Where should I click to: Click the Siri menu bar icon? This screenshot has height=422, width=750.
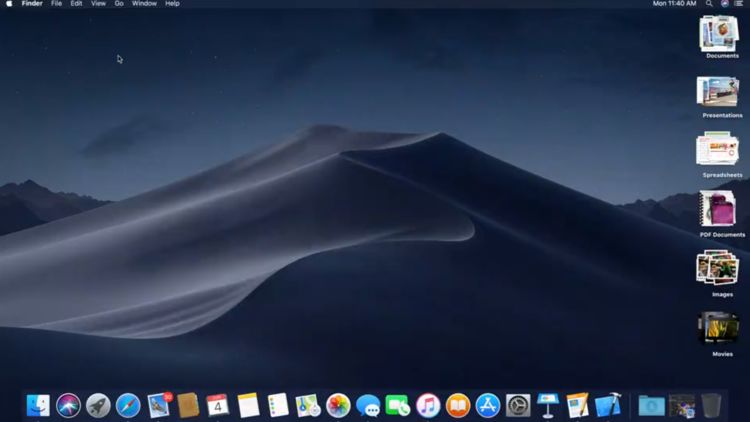point(725,4)
